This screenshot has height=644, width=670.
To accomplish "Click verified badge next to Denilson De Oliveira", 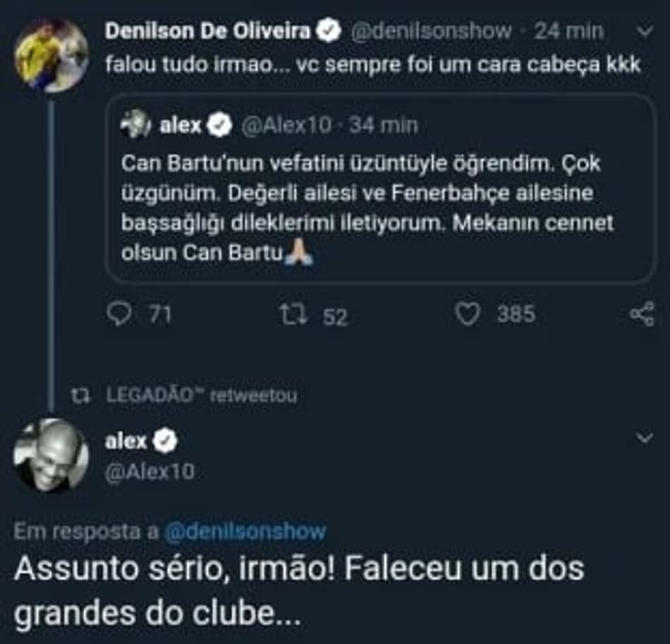I will click(x=330, y=31).
